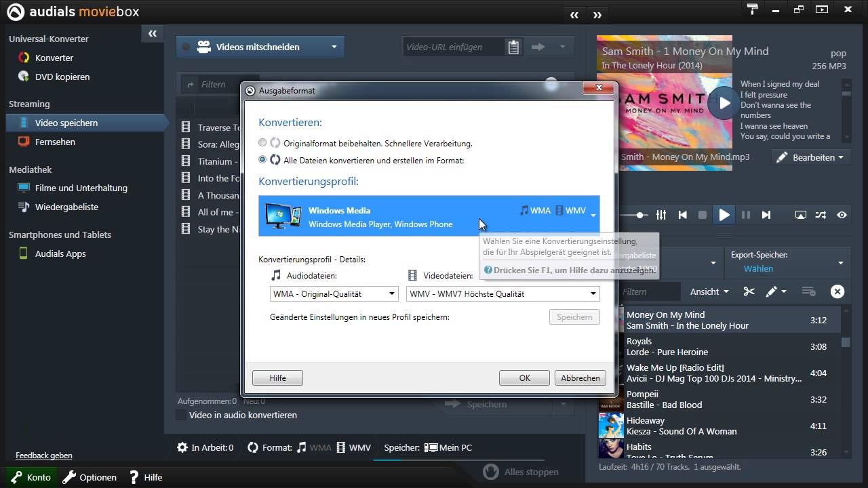Click the paste clipboard icon beside Video-URL
This screenshot has height=488, width=868.
[x=513, y=47]
